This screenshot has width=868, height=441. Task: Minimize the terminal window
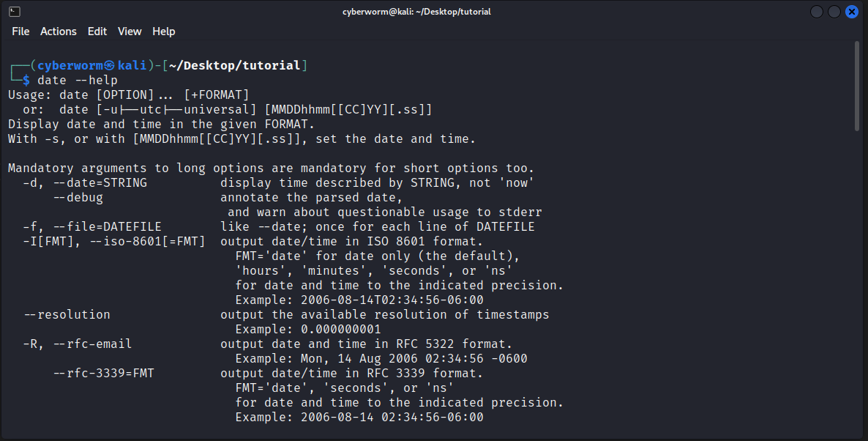pos(817,12)
